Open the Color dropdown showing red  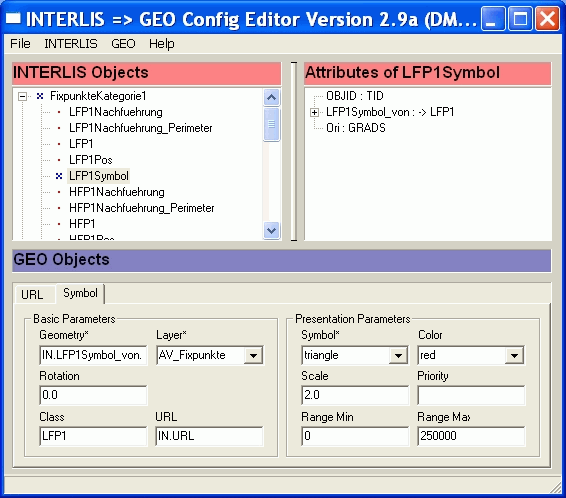(x=514, y=355)
